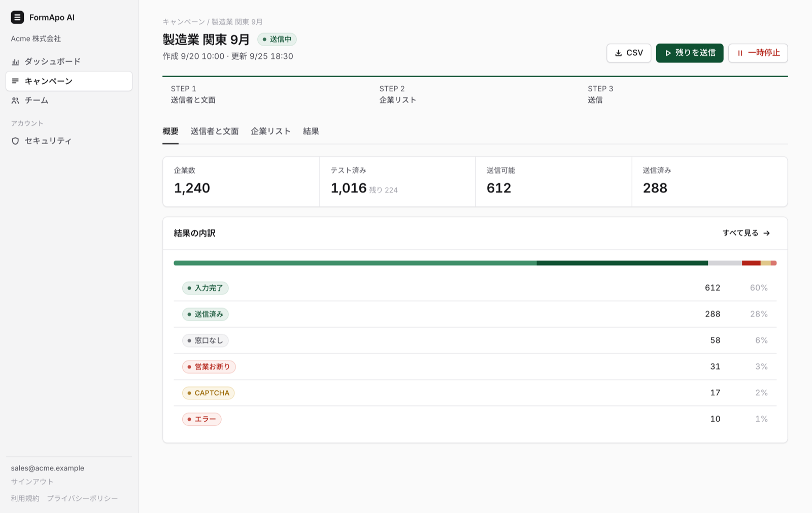The width and height of the screenshot is (812, 513).
Task: Click the light green segment of breakdown bar
Action: tap(355, 263)
